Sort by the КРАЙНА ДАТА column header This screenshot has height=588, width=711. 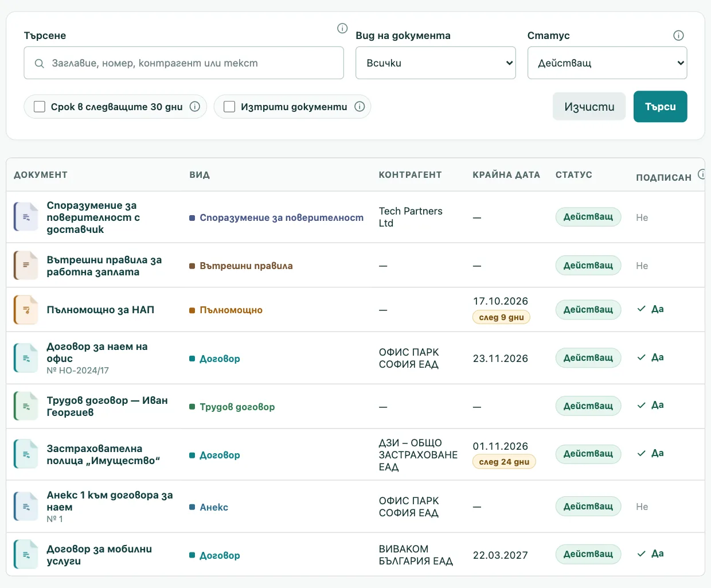[x=506, y=175]
